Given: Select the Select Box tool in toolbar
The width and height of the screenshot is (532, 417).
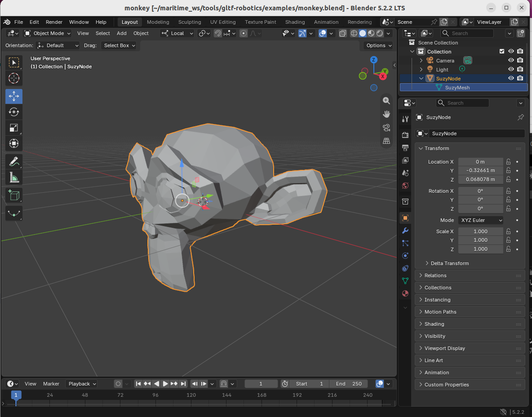Looking at the screenshot, I should [14, 63].
